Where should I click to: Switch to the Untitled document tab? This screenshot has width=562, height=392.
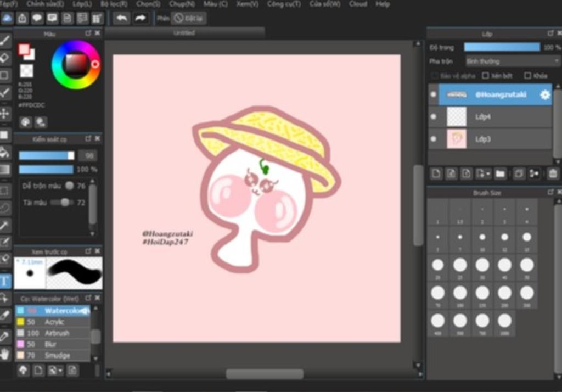coord(184,32)
